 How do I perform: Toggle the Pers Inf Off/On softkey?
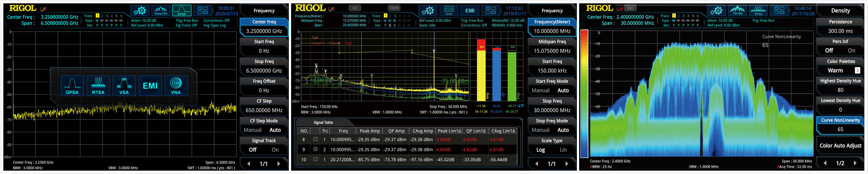tap(840, 47)
